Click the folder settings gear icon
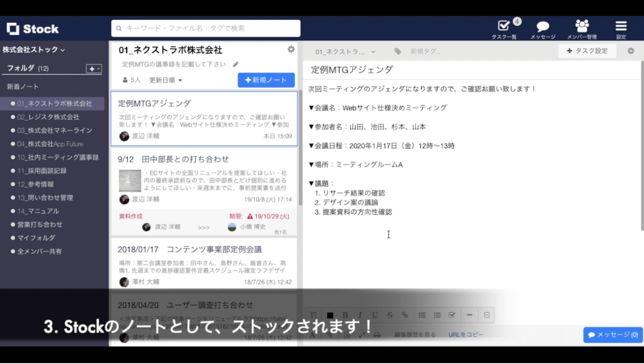Screen dimensions: 644x364 [x=291, y=49]
